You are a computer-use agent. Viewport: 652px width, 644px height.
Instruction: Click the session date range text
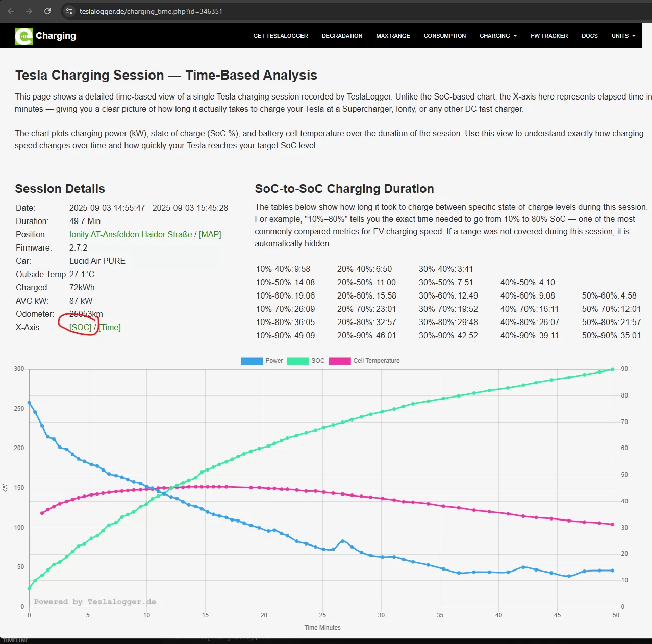point(148,208)
